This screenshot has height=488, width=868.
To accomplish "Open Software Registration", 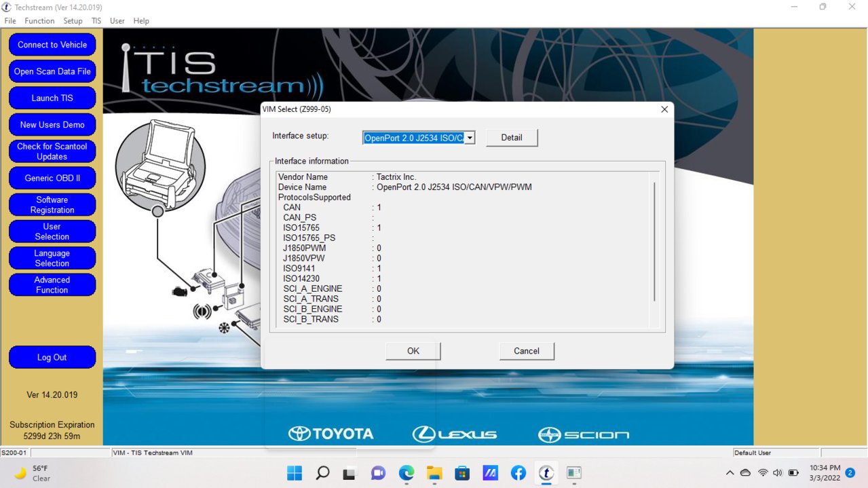I will 52,205.
